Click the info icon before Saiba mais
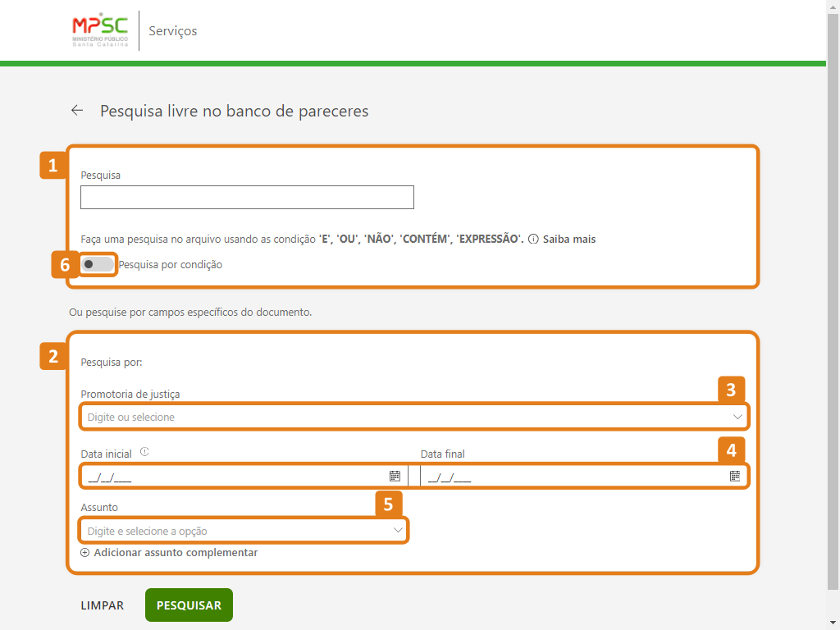This screenshot has height=630, width=840. [x=533, y=240]
